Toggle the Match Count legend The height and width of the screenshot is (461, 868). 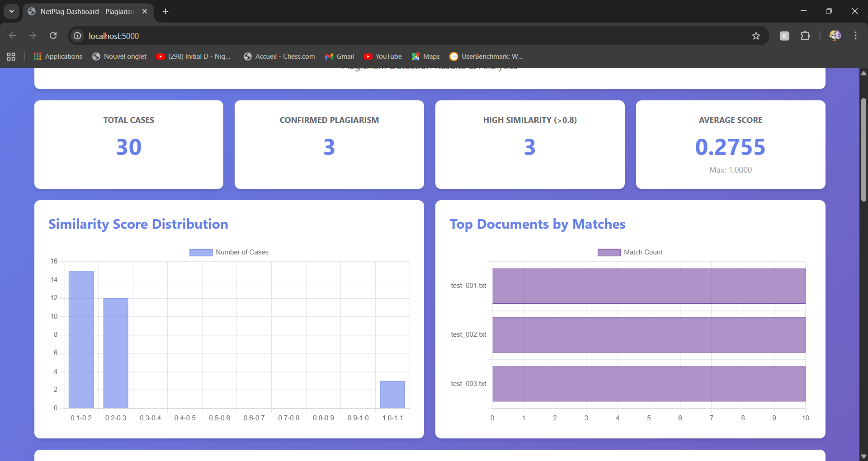(x=630, y=252)
